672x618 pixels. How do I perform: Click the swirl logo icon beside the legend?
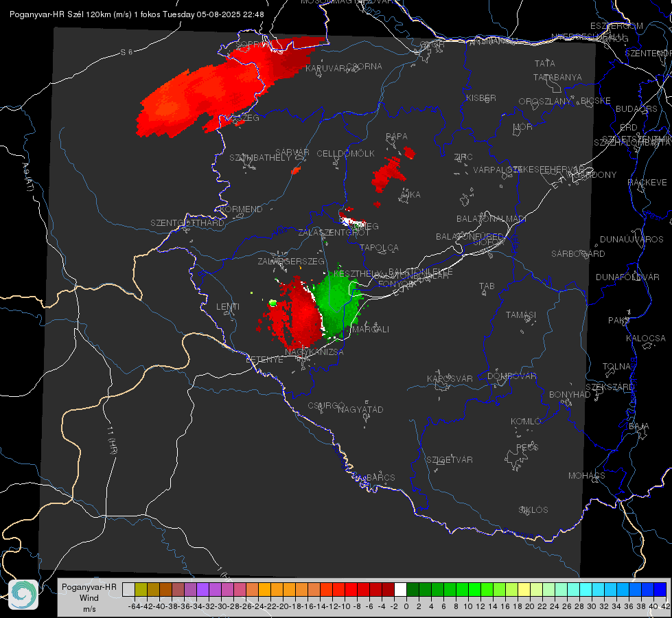pos(23,595)
